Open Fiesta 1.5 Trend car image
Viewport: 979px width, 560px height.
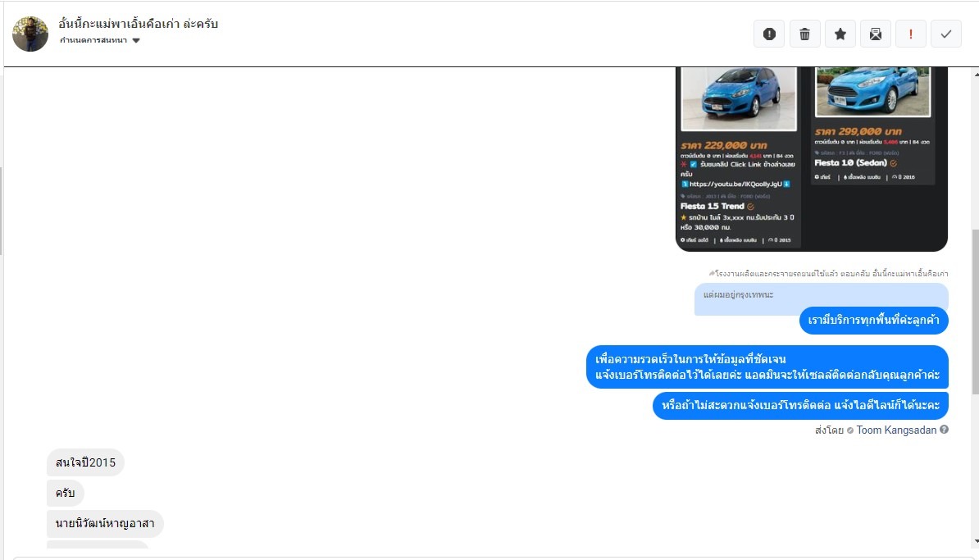pyautogui.click(x=739, y=98)
